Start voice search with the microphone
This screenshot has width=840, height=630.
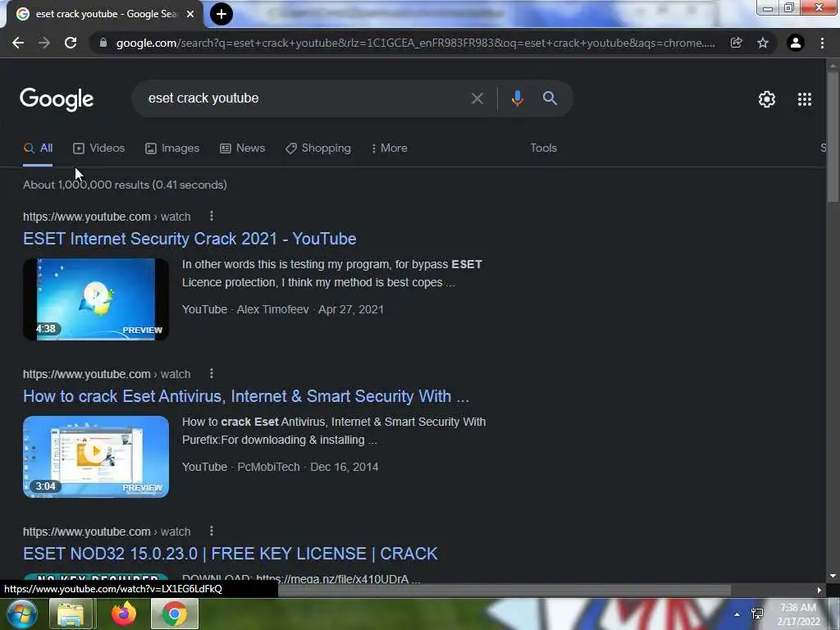(517, 98)
